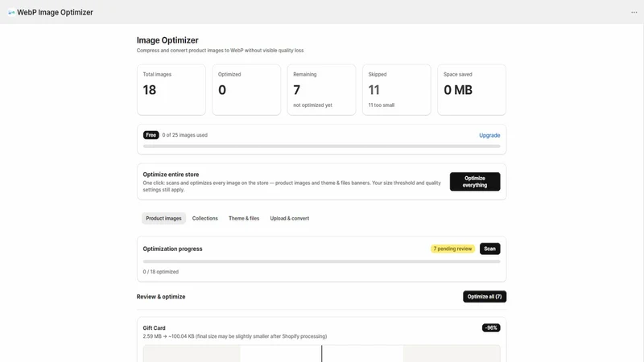The width and height of the screenshot is (644, 362).
Task: Switch to the Product images tab
Action: [x=163, y=218]
